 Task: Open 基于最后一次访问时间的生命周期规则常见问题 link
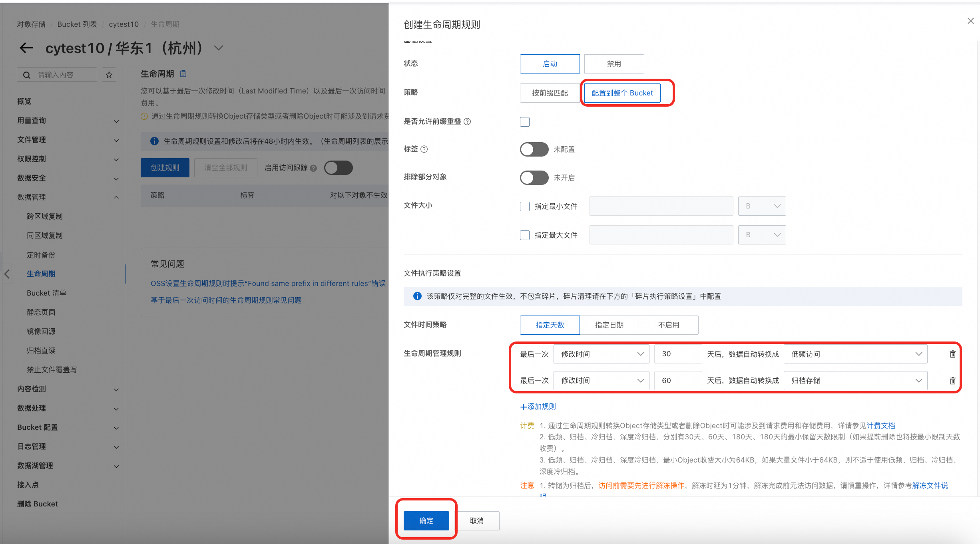(226, 300)
